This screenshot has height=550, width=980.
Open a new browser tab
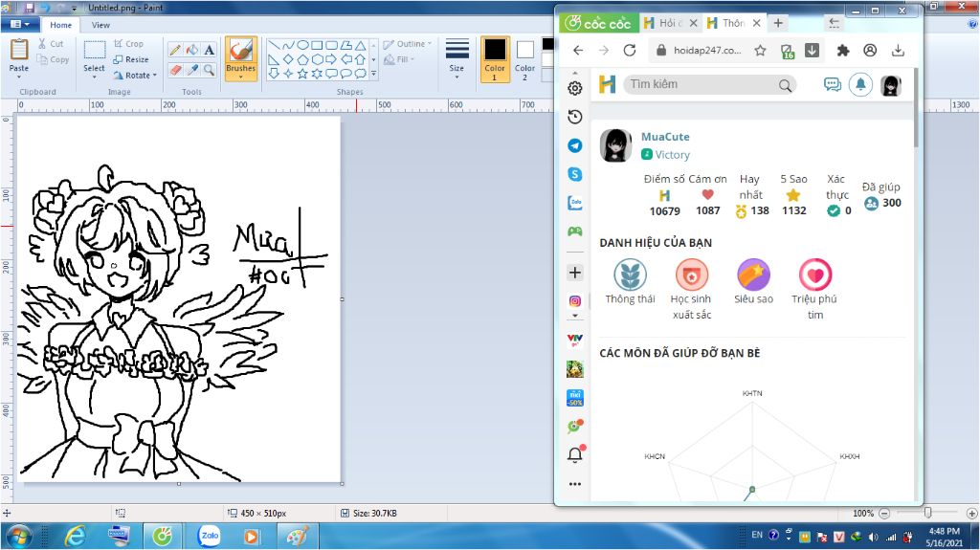pos(778,23)
